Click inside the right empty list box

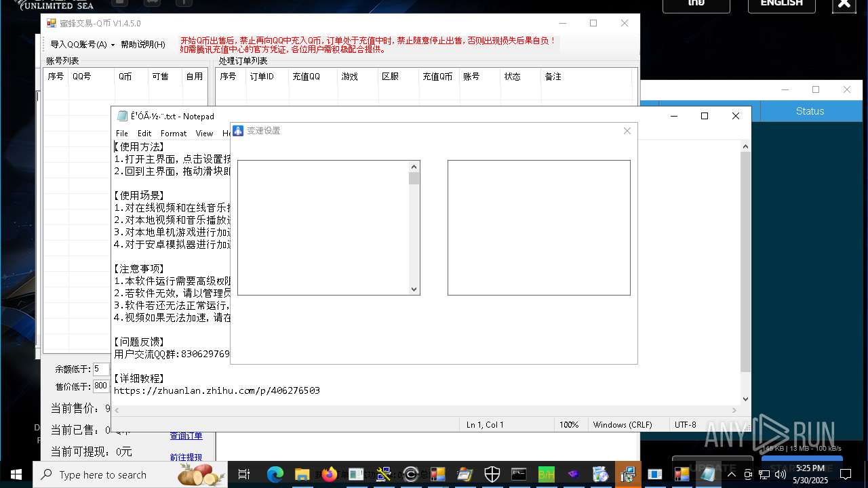tap(539, 228)
